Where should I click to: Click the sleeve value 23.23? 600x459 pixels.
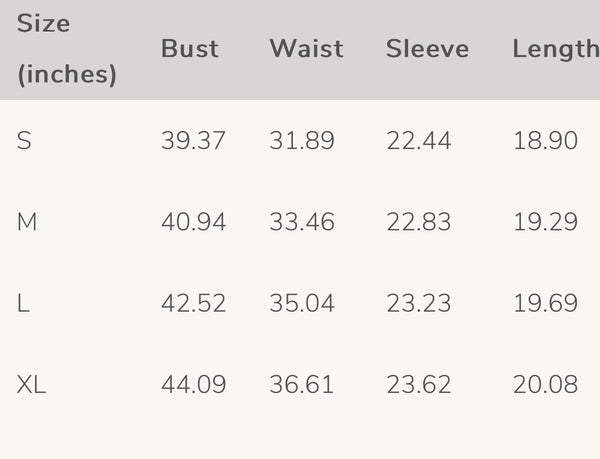(418, 303)
